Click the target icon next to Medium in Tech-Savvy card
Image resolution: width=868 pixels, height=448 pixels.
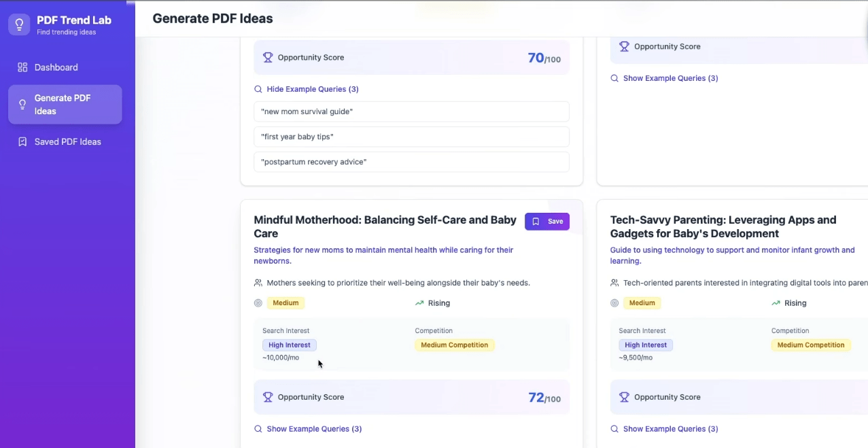[614, 303]
